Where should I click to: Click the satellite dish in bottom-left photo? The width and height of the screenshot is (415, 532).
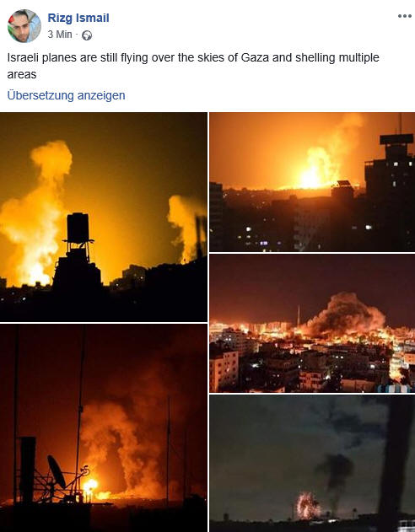pos(57,471)
